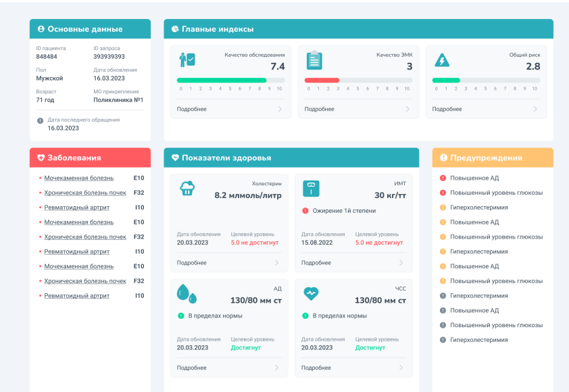The image size is (569, 392).
Task: Select the Заболевания panel header
Action: click(x=90, y=157)
